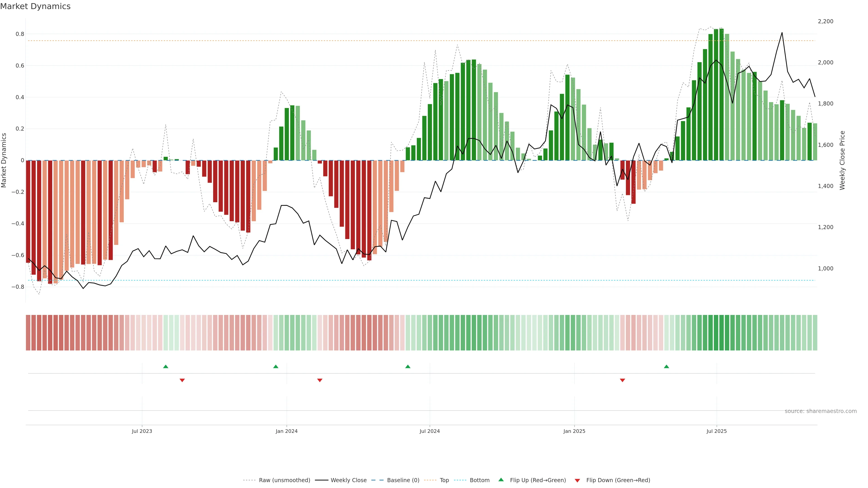Click the green flip-up marker in 2025
Viewport: 868px width, 488px height.
(666, 366)
